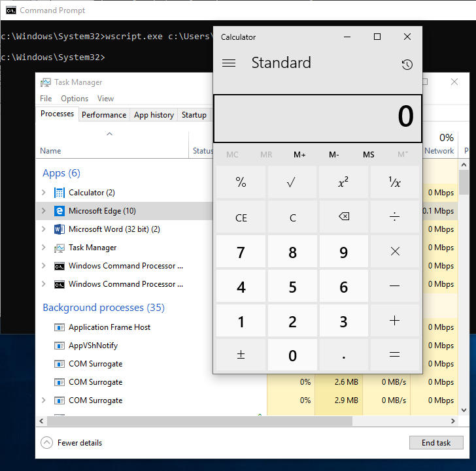
Task: Click the plus-minus sign key
Action: [x=241, y=355]
